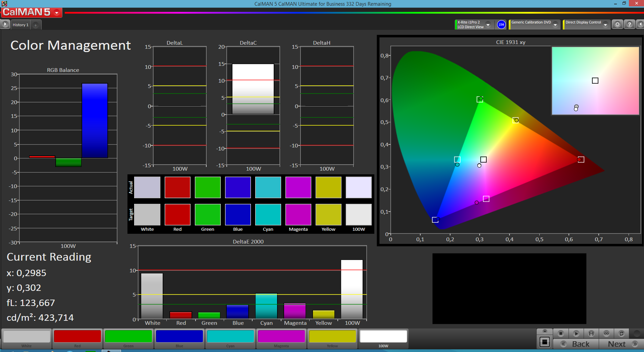This screenshot has width=644, height=352.
Task: Click the 'cd/m²: 423,714' reading
Action: [40, 317]
